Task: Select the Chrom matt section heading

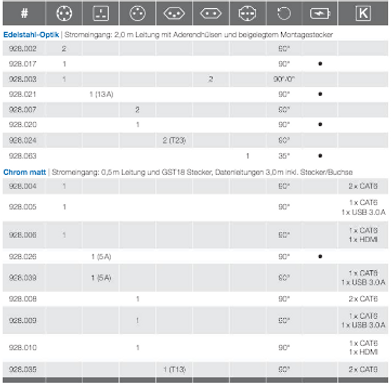Action: click(x=25, y=172)
